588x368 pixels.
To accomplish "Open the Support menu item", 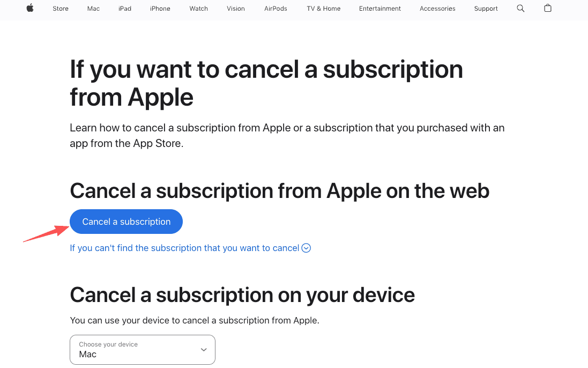I will pos(486,9).
